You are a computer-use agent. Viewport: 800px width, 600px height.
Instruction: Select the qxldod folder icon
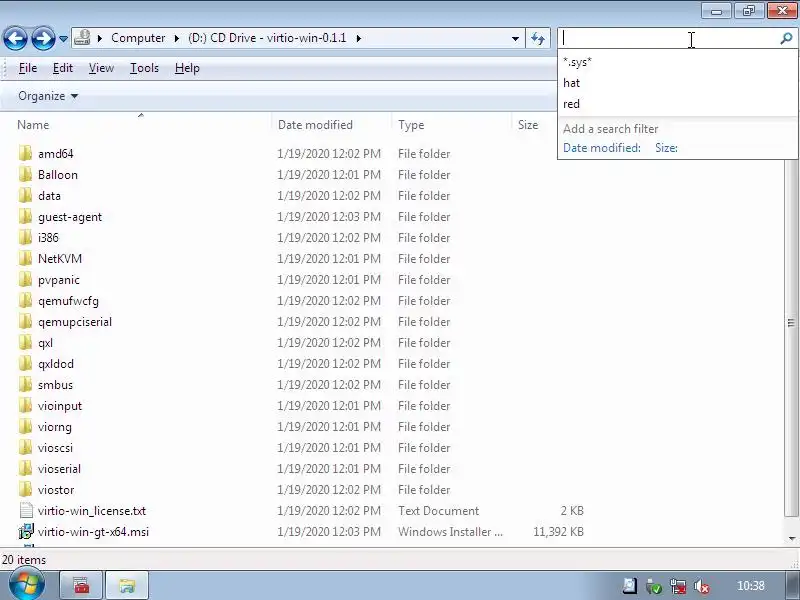25,363
